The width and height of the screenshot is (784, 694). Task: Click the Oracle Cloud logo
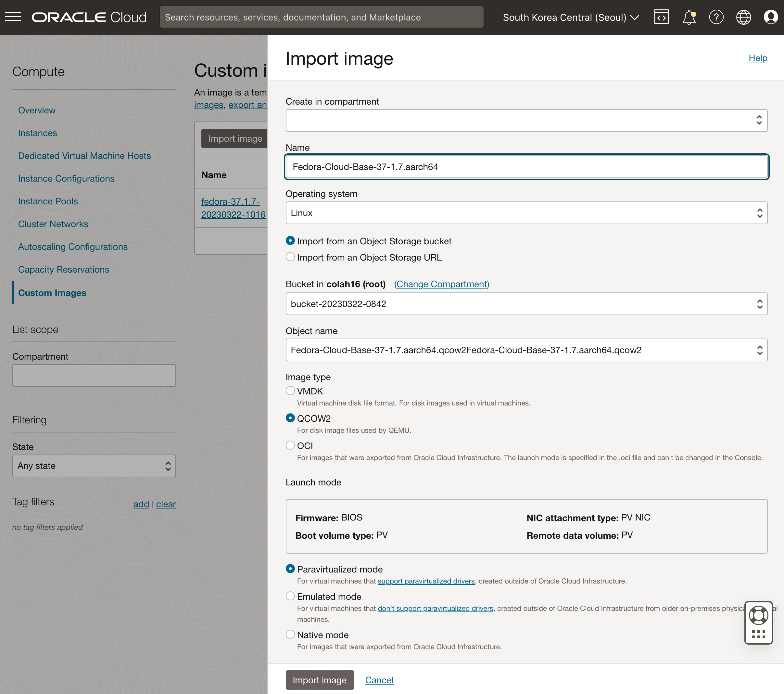[x=89, y=17]
